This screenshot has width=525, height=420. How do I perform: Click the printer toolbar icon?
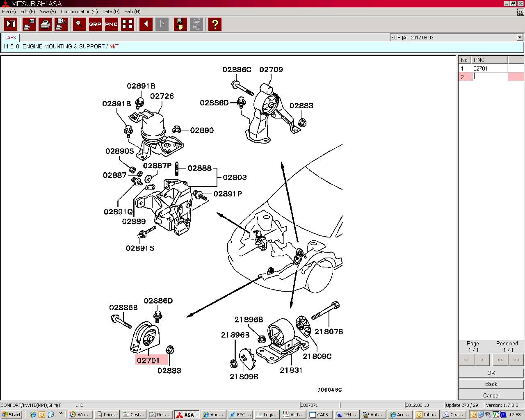tap(45, 24)
